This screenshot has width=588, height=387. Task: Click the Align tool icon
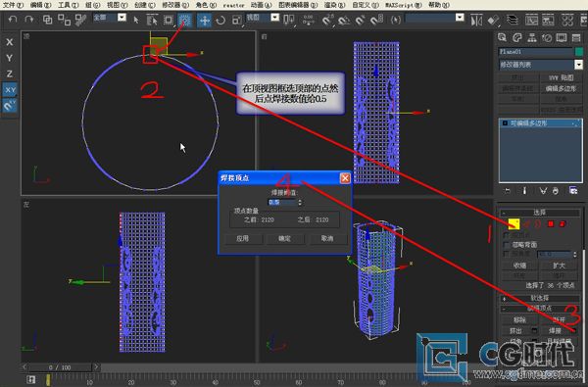[494, 21]
